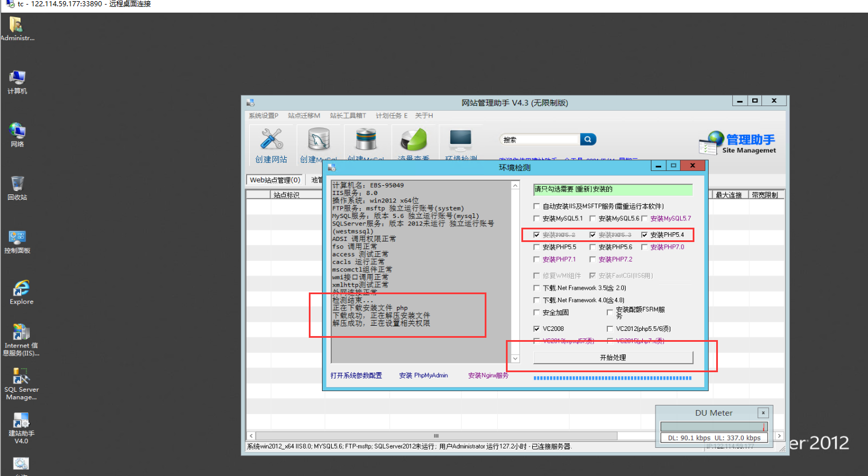
Task: Click the 环境检测 dialog title icon
Action: (332, 167)
